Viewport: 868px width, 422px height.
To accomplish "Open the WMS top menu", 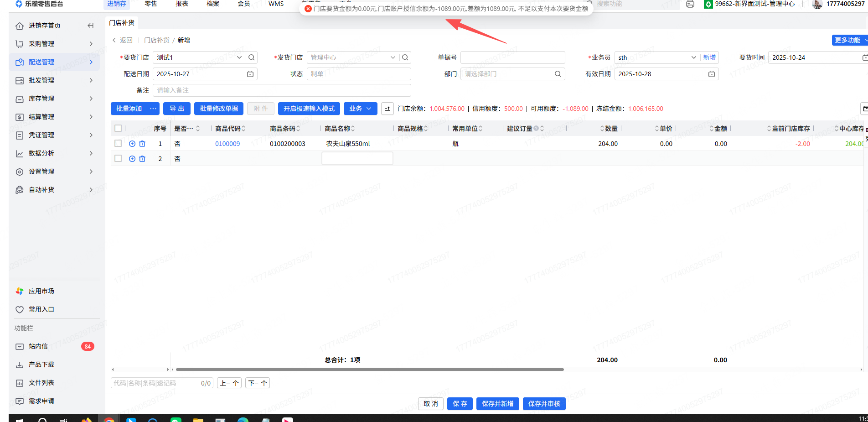I will coord(276,4).
